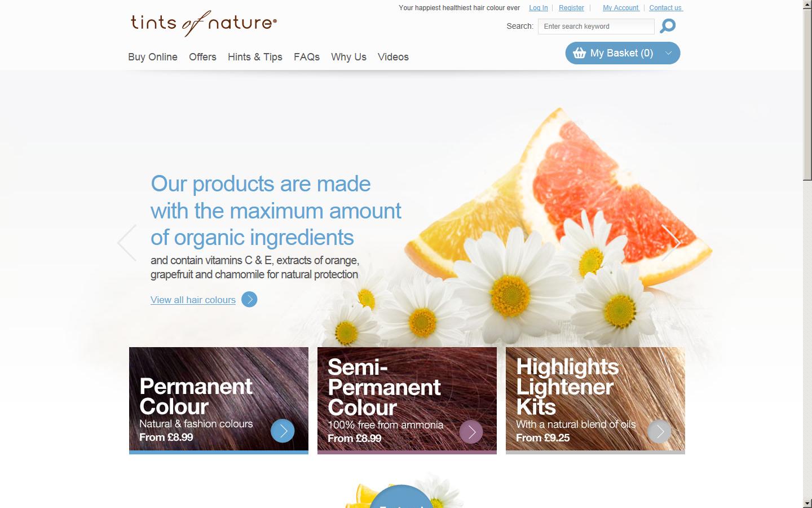Click the basket icon in My Basket
Screen dimensions: 812x508
pos(579,53)
